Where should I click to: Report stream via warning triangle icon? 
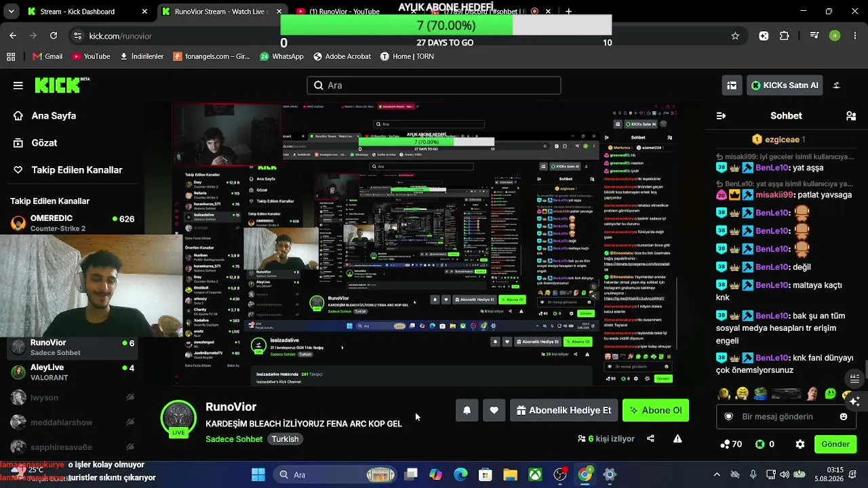677,439
